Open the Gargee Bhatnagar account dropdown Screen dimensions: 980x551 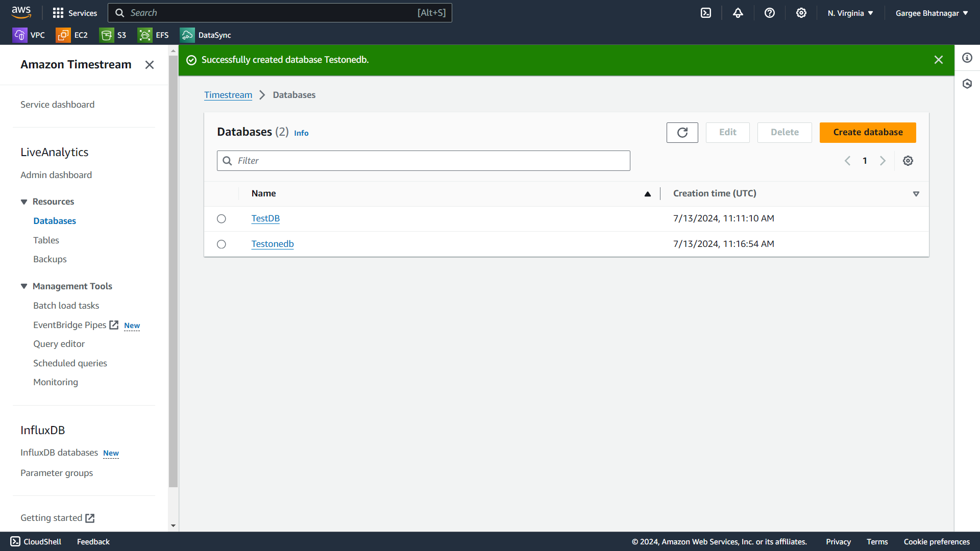point(932,13)
